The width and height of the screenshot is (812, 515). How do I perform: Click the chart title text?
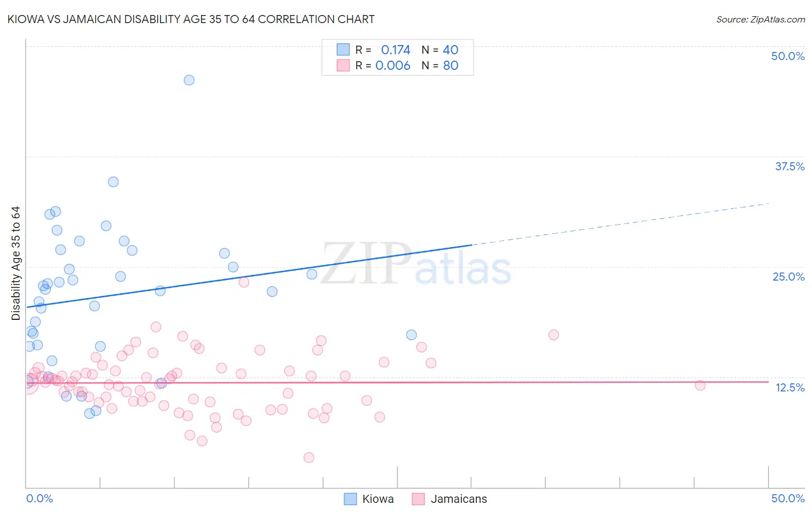[x=191, y=19]
